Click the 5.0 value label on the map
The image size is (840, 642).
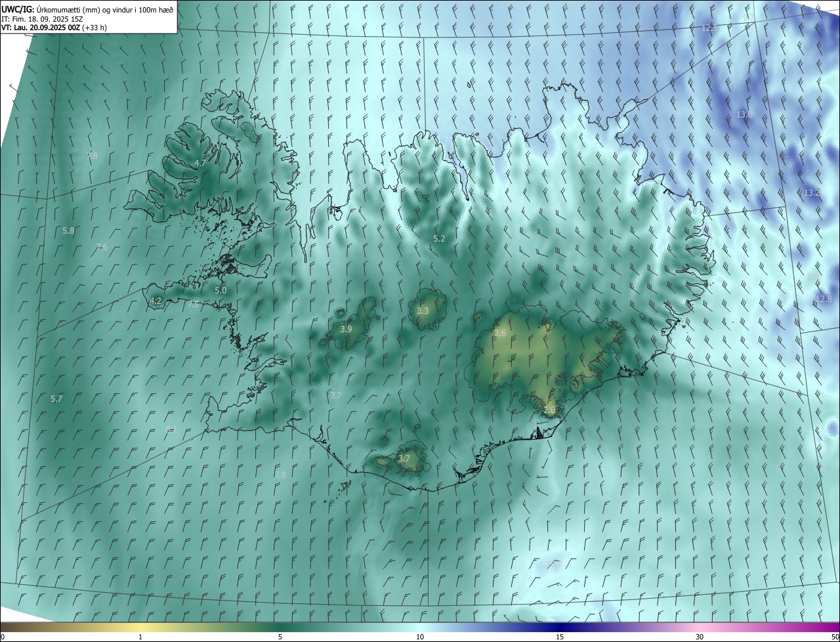(x=220, y=290)
